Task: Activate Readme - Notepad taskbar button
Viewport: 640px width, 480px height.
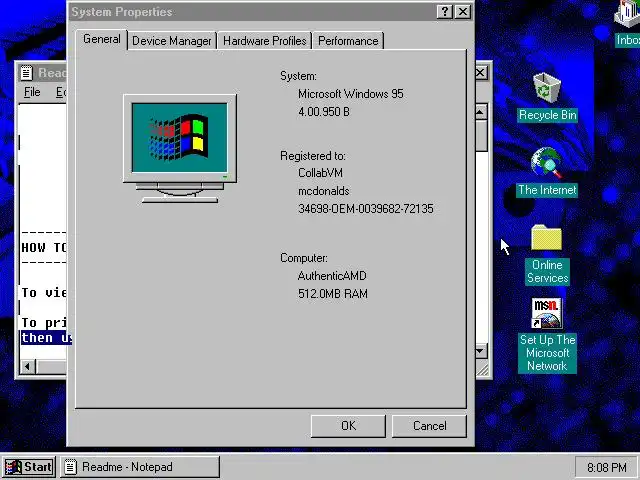Action: (140, 467)
